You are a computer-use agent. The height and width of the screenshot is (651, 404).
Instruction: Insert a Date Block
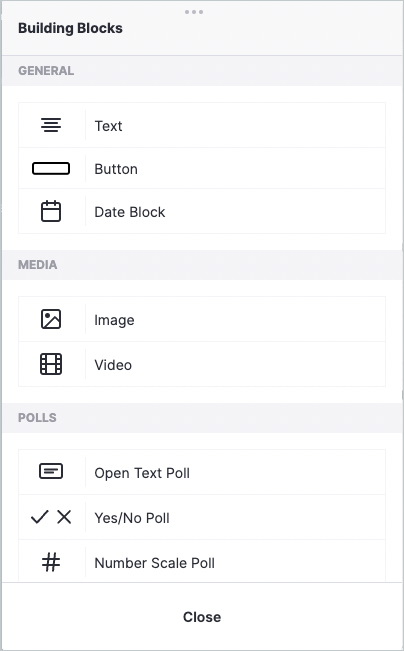click(x=130, y=212)
